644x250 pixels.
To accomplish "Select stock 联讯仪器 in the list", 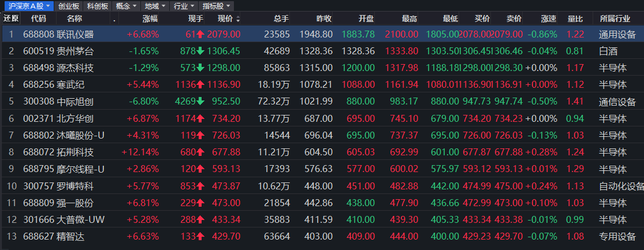I will pos(75,35).
